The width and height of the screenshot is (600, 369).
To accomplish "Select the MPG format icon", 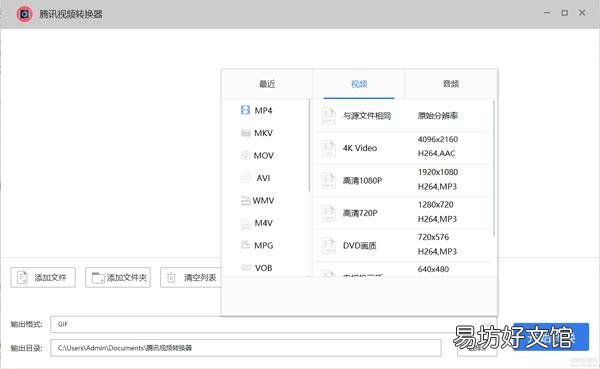I will pos(245,245).
